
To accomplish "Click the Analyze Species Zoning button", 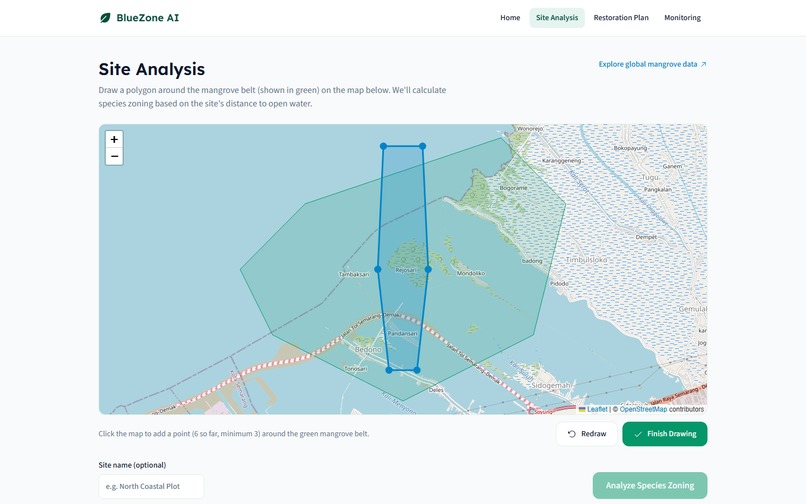I will point(650,485).
